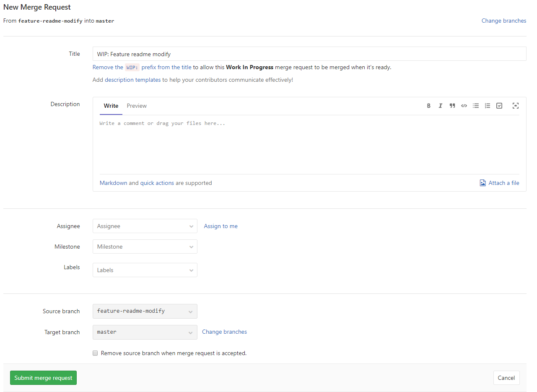This screenshot has height=392, width=537.
Task: Click the Attach a file image icon
Action: [483, 183]
